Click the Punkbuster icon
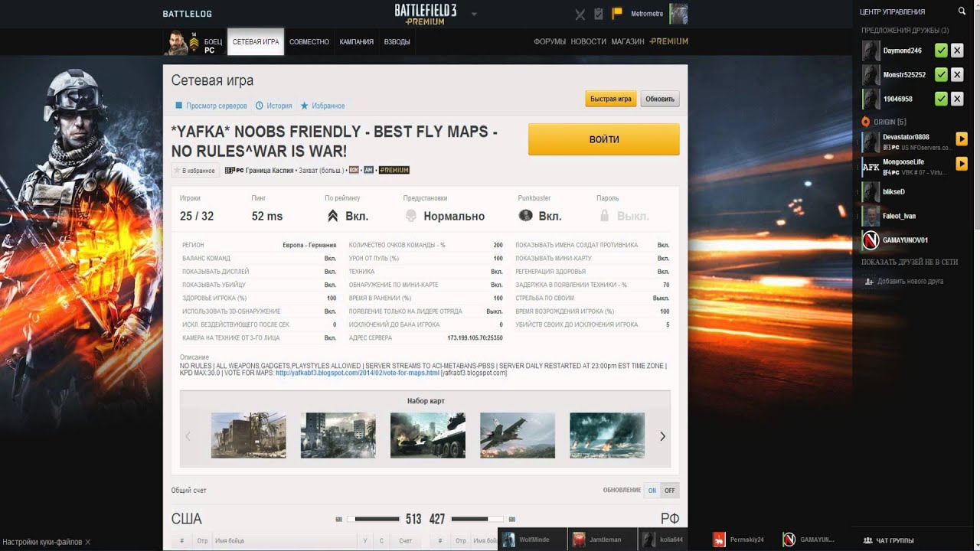This screenshot has height=551, width=980. pyautogui.click(x=525, y=216)
